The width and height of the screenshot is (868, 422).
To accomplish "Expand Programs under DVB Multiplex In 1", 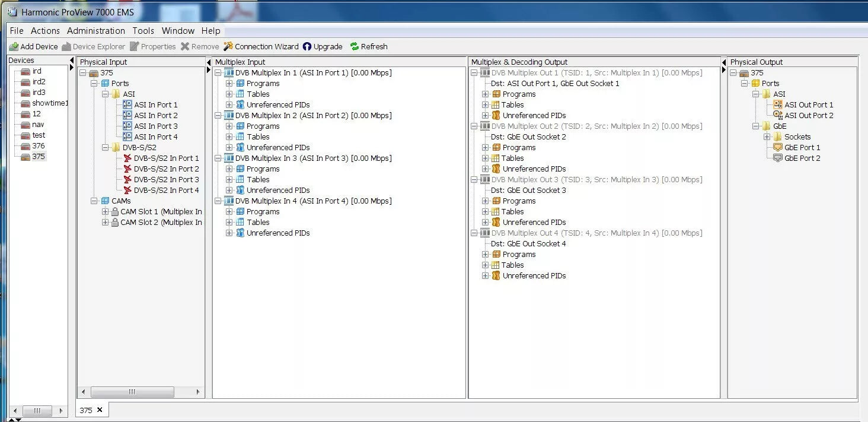I will coord(229,83).
